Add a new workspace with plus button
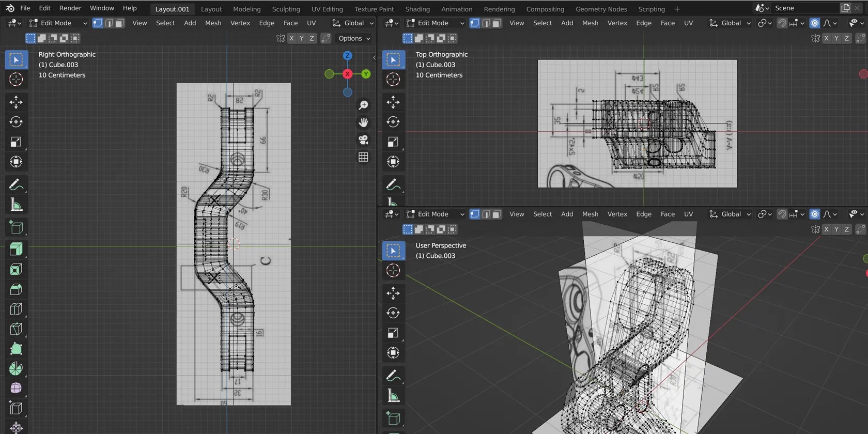 [677, 9]
